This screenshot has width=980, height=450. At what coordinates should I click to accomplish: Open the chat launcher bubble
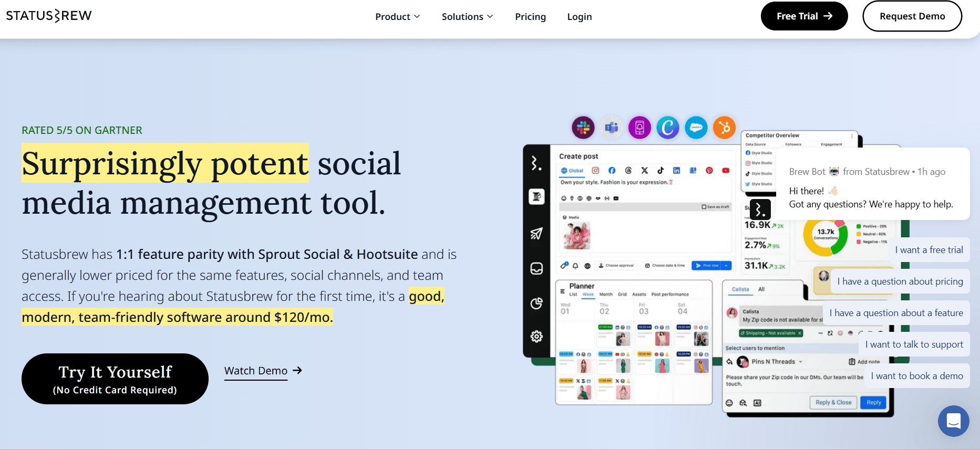click(x=953, y=421)
